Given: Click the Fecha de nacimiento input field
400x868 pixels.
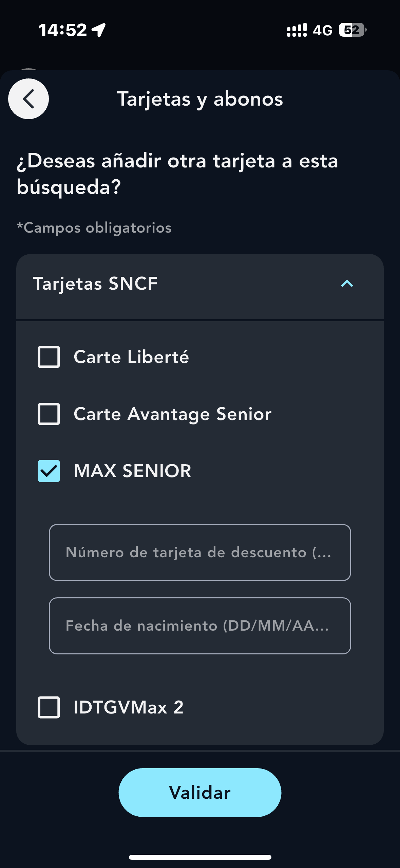Looking at the screenshot, I should click(x=200, y=626).
